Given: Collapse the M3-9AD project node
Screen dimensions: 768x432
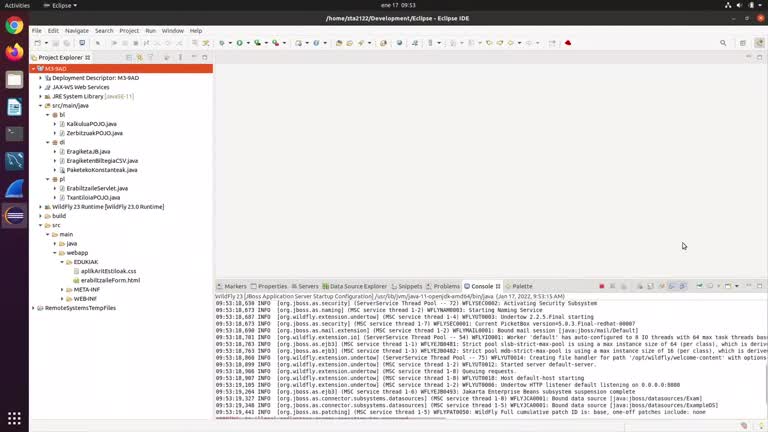Looking at the screenshot, I should pos(34,69).
